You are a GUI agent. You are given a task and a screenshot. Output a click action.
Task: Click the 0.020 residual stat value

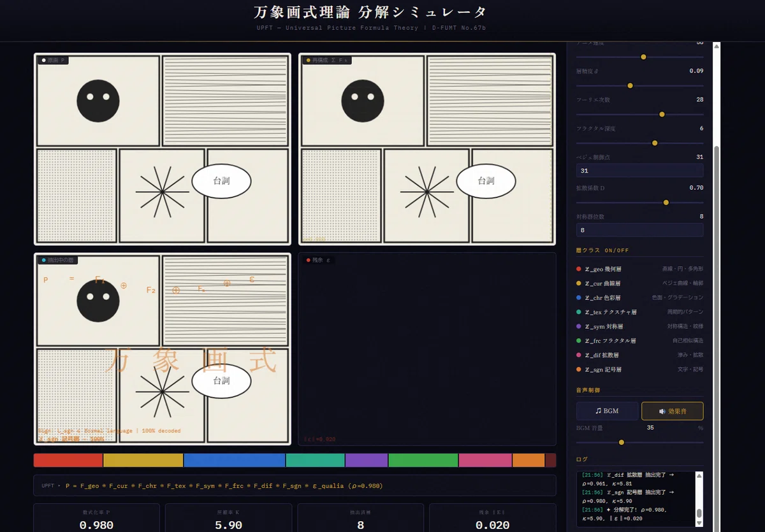point(492,525)
